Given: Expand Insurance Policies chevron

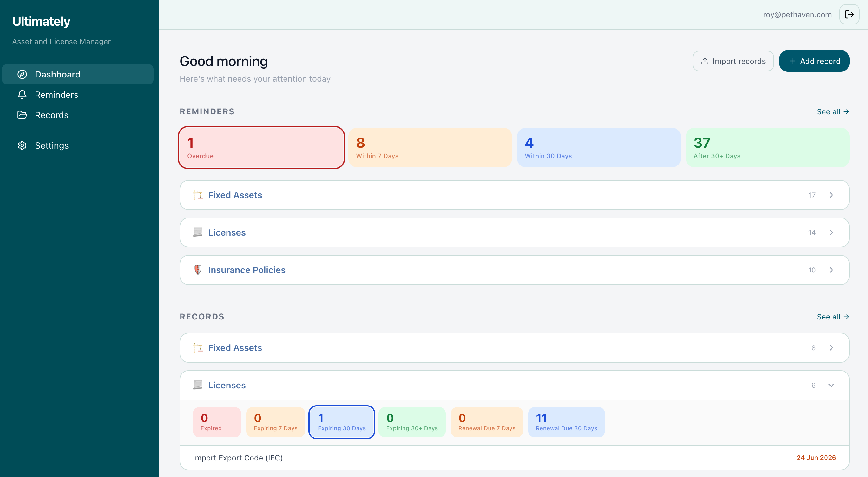Looking at the screenshot, I should [831, 270].
